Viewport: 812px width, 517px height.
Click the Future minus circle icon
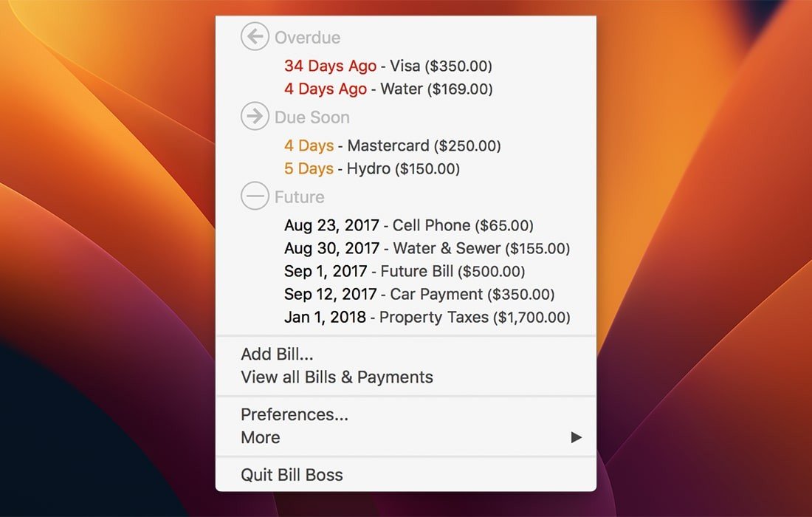coord(255,196)
